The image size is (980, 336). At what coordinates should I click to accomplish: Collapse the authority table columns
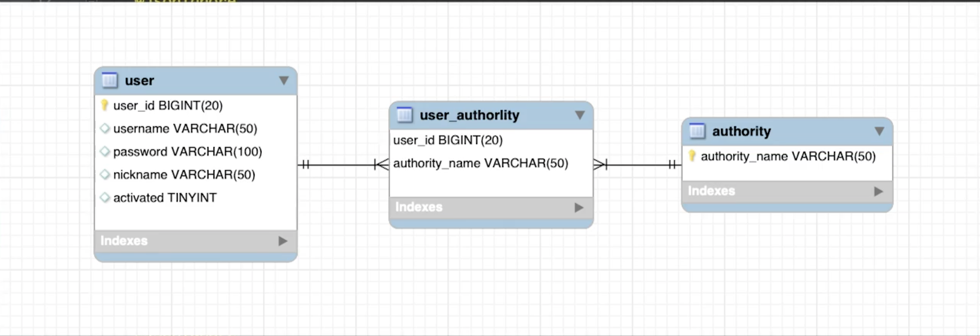(879, 132)
